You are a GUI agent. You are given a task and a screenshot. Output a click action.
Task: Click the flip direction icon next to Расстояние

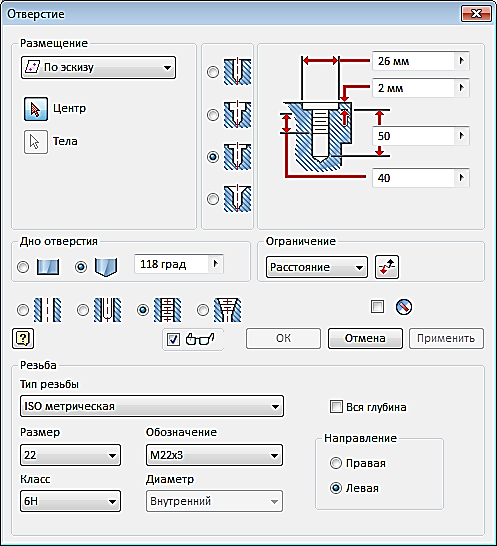tap(387, 267)
